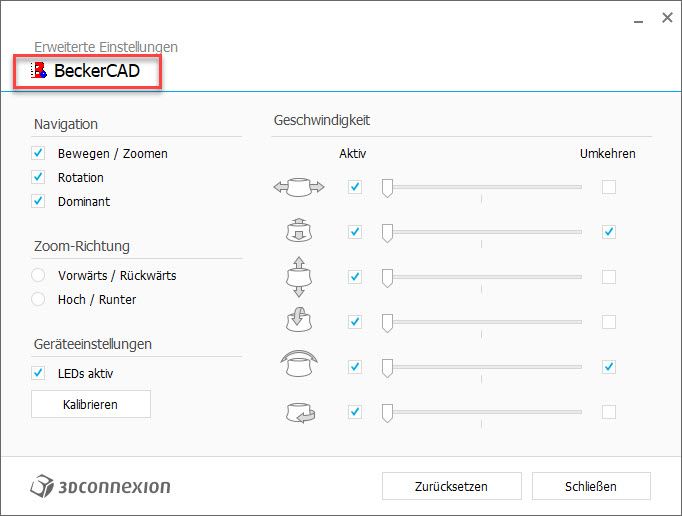Screen dimensions: 682x516
Task: Toggle Aktiv checkbox for left/right pan axis
Action: [355, 187]
